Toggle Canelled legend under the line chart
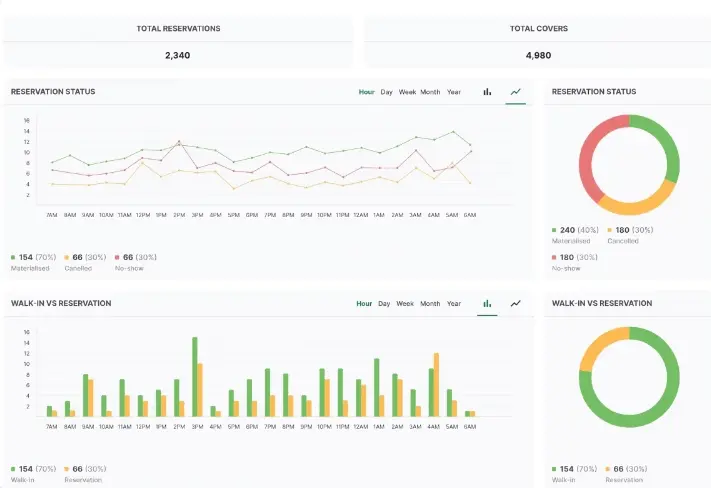Viewport: 711px width, 488px height. point(85,262)
